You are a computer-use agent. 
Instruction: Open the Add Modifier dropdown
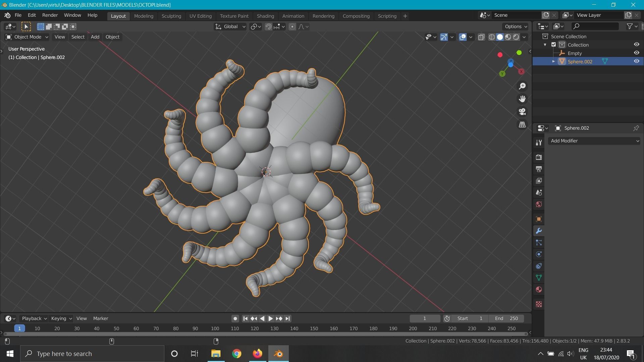coord(594,141)
